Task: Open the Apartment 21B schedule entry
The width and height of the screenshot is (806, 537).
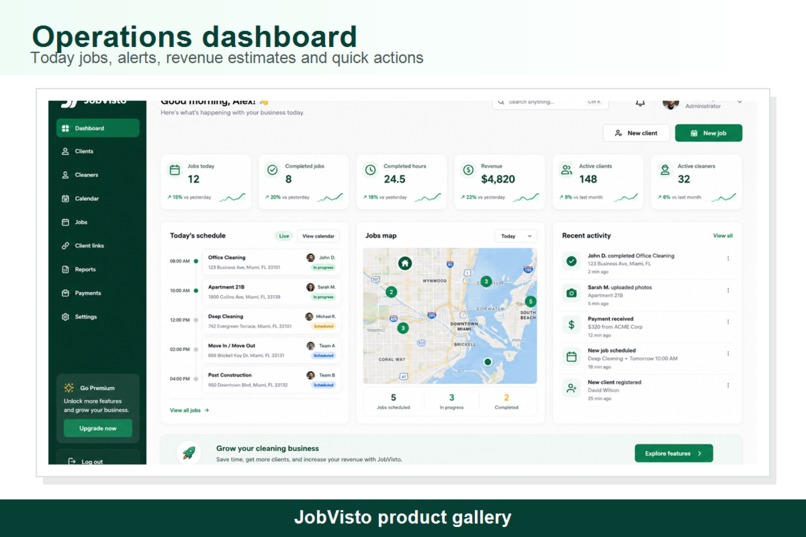Action: [270, 291]
